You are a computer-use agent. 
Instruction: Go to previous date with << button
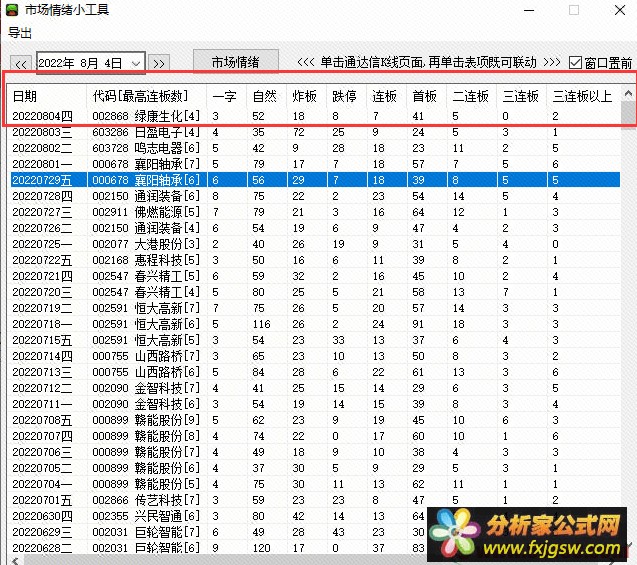[21, 64]
